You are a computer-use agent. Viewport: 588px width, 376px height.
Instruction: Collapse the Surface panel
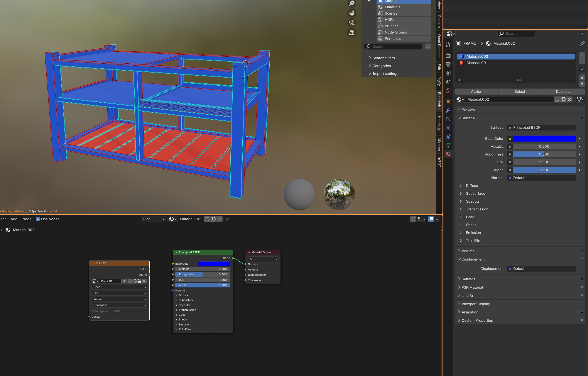pyautogui.click(x=520, y=118)
